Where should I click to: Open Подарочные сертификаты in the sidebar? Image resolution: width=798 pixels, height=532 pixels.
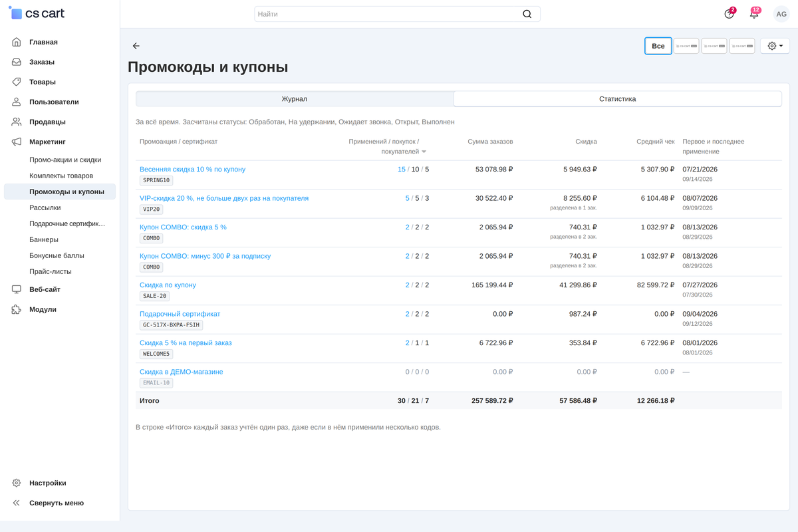67,223
